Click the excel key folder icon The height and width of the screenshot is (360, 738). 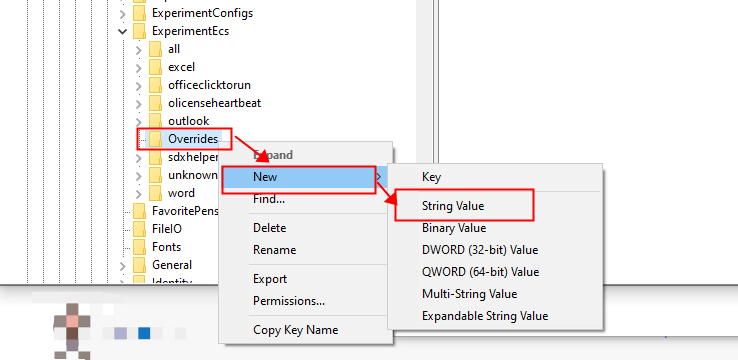(155, 67)
